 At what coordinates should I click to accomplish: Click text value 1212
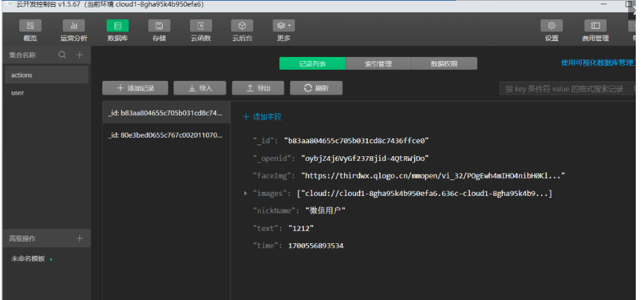pyautogui.click(x=301, y=228)
